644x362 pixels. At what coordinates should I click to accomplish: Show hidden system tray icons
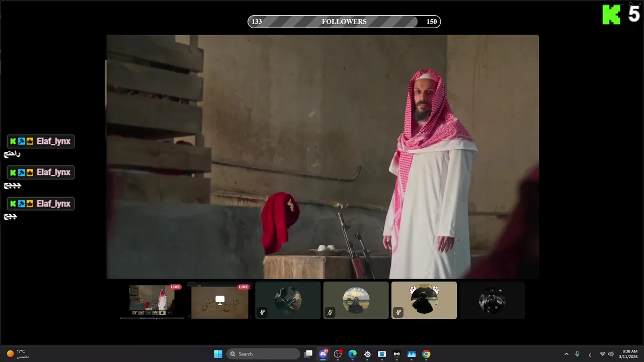[566, 354]
